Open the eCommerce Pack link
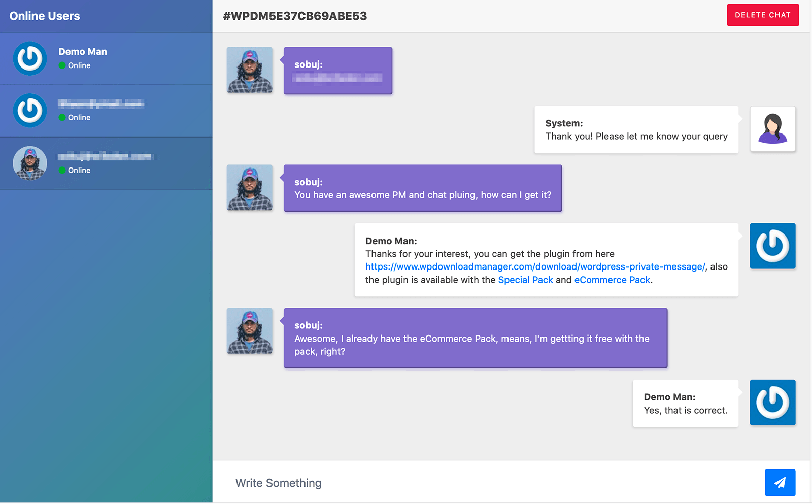 coord(612,280)
